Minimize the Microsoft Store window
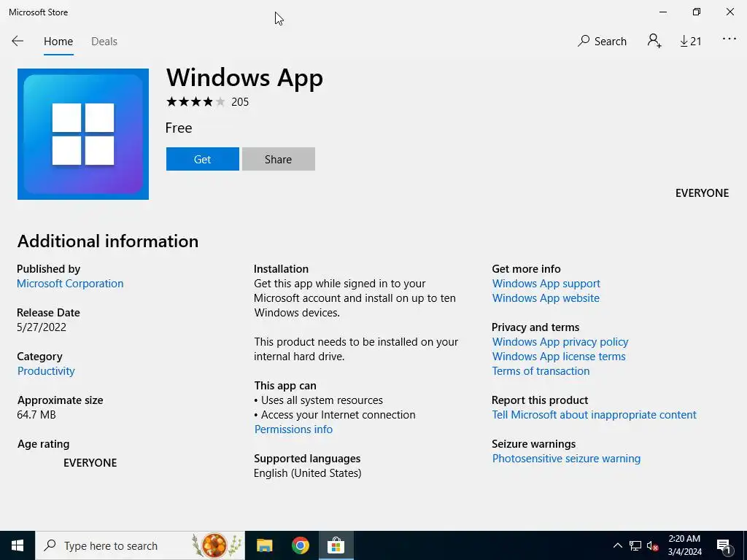This screenshot has height=560, width=747. click(662, 12)
